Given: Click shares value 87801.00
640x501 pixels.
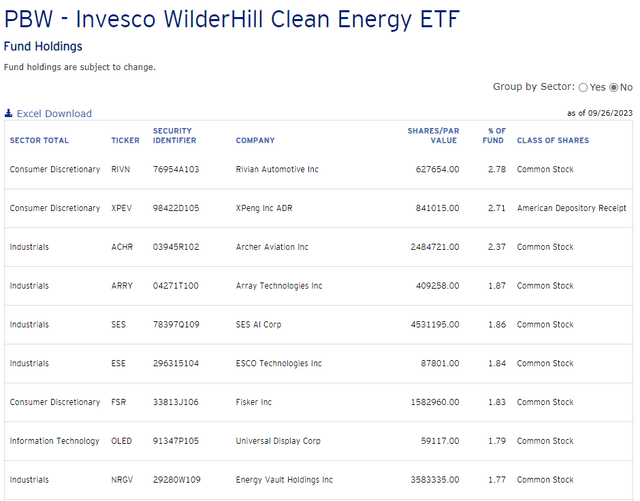Looking at the screenshot, I should click(440, 363).
